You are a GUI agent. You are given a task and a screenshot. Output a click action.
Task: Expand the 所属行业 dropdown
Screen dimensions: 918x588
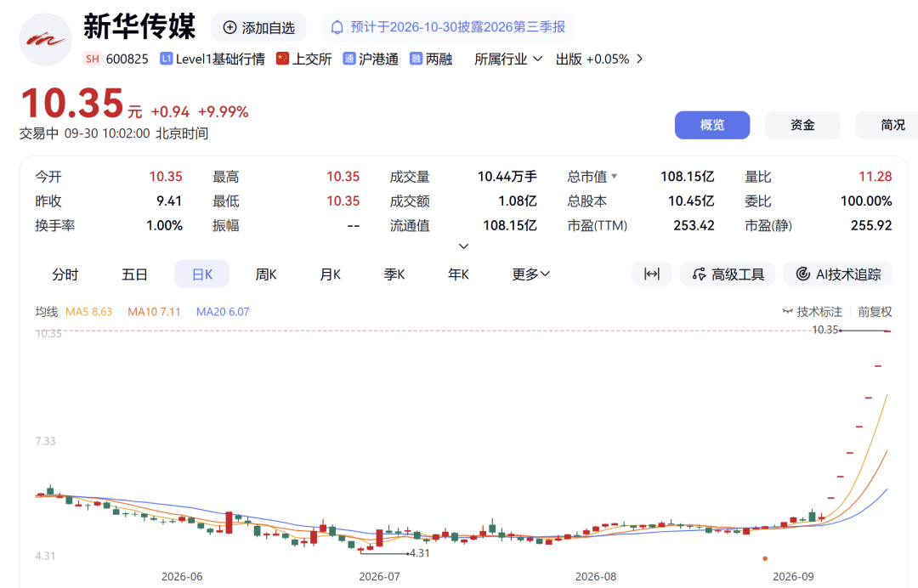click(x=508, y=59)
